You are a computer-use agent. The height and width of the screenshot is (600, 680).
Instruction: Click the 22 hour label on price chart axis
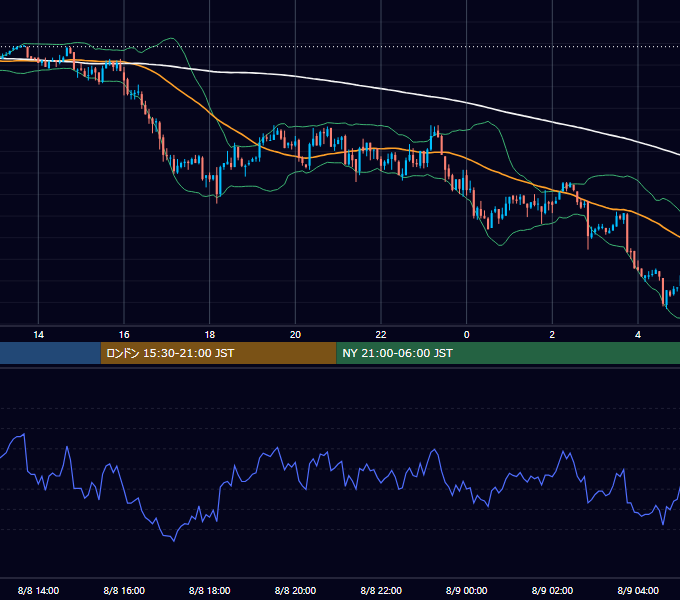(381, 335)
